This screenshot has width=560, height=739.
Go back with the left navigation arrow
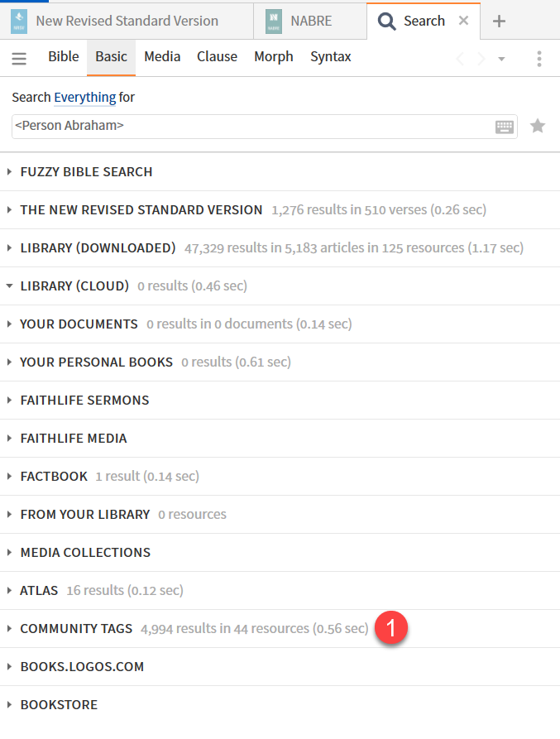pyautogui.click(x=460, y=59)
